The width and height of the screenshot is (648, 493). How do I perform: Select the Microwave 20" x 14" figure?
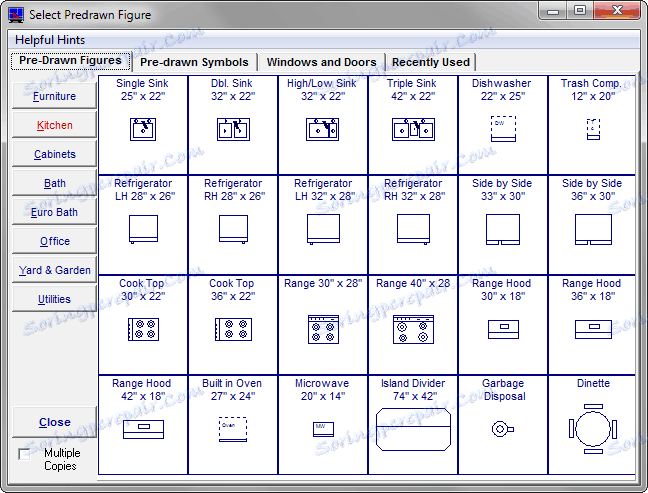323,425
